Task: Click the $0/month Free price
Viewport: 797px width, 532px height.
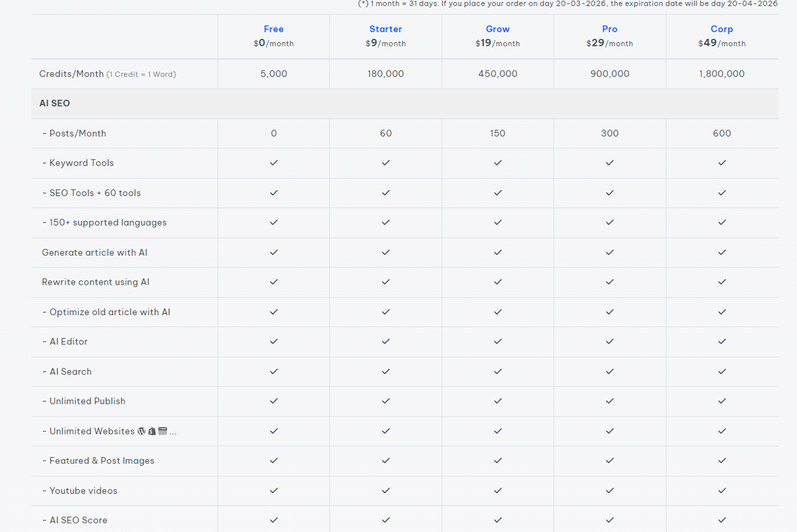Action: (x=274, y=43)
